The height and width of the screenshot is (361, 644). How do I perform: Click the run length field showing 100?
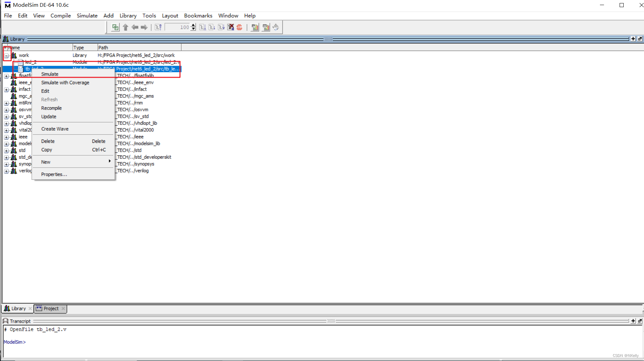click(178, 27)
